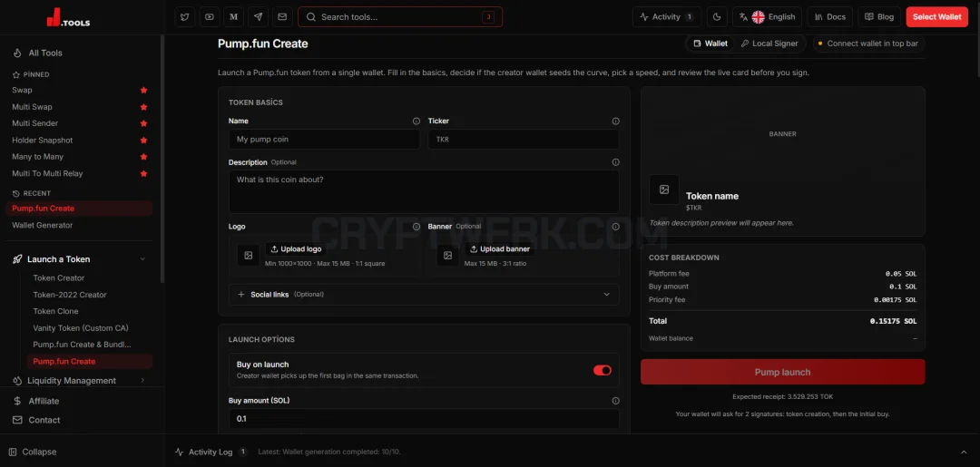Click Connect wallet in top bar notice
This screenshot has width=980, height=467.
coord(868,44)
